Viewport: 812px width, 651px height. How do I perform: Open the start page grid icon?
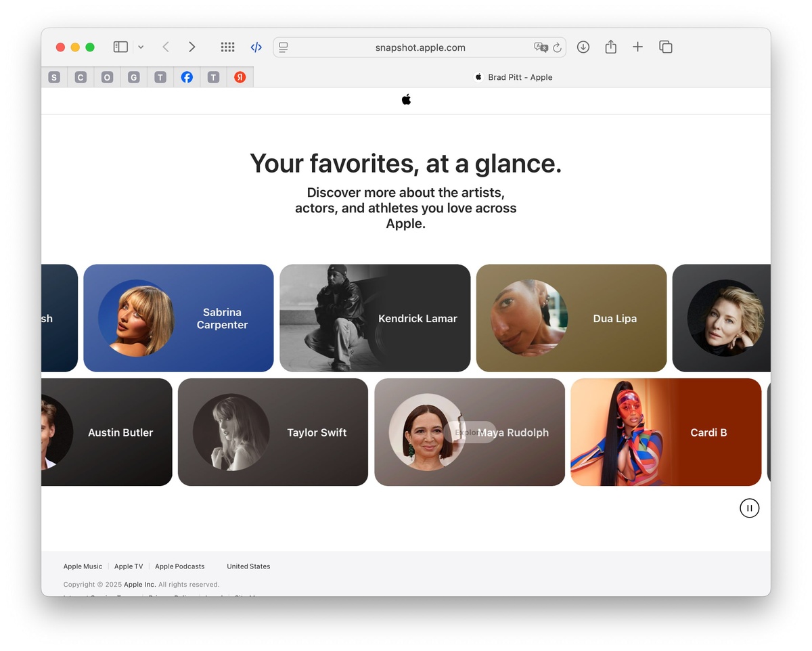pos(227,47)
